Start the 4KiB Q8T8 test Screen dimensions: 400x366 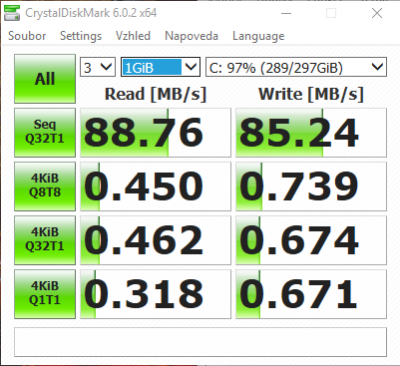[x=45, y=186]
